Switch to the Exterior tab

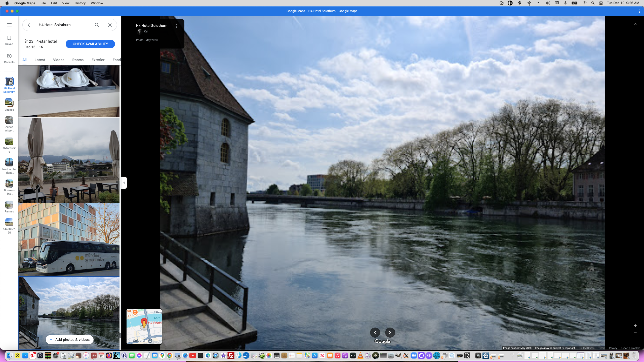click(x=98, y=60)
